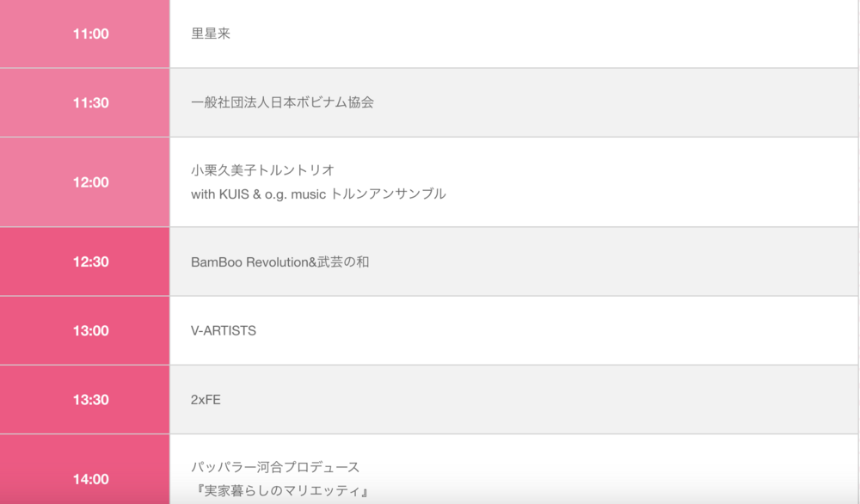Click with KUIS & o.g. music line

(318, 194)
